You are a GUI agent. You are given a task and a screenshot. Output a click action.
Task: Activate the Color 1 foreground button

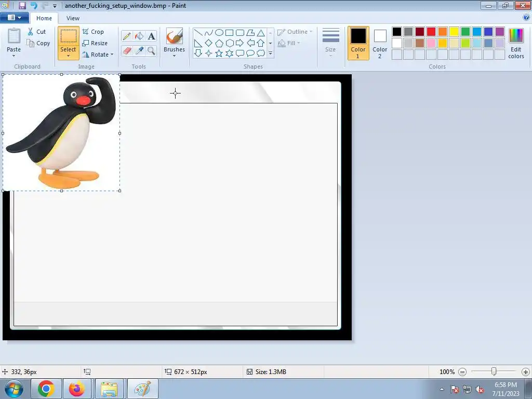click(358, 43)
